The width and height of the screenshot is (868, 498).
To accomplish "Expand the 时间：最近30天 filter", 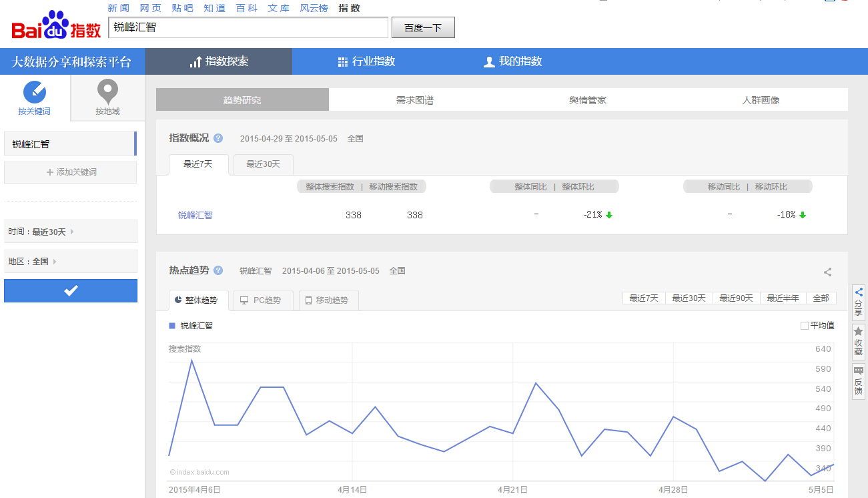I will pyautogui.click(x=71, y=230).
